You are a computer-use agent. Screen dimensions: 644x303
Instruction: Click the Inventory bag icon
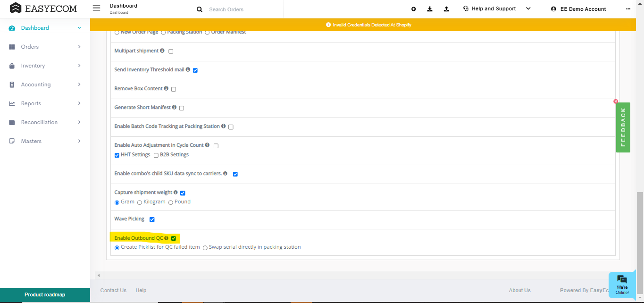click(12, 66)
